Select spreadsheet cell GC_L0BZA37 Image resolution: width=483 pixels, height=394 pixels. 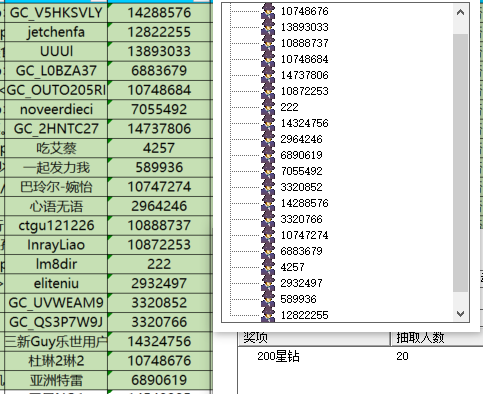(56, 71)
